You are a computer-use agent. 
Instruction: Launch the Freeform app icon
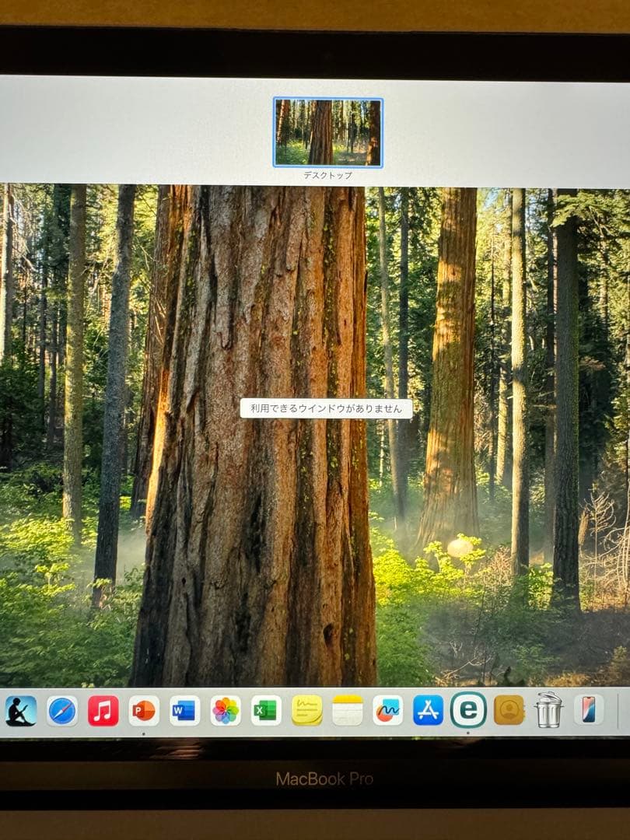388,710
